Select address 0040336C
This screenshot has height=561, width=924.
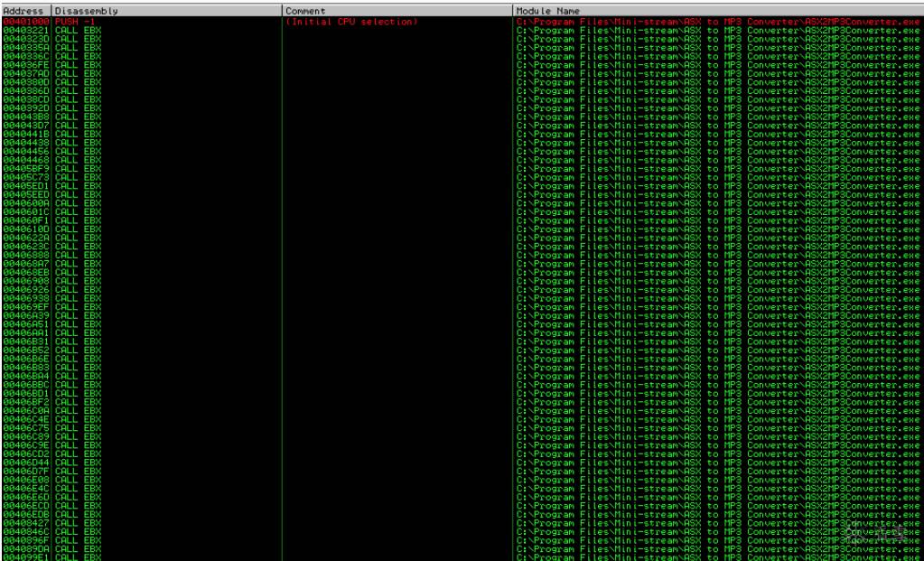tap(26, 56)
